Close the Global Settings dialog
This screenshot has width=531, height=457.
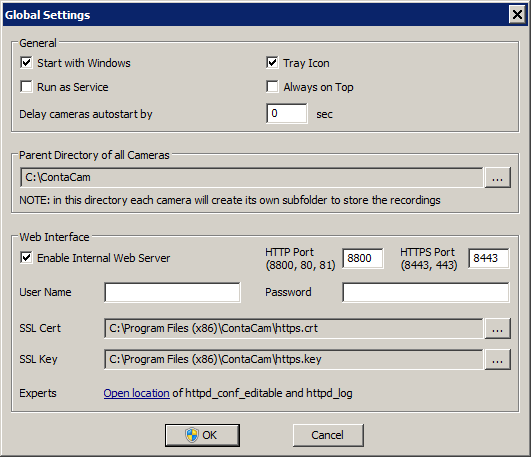pyautogui.click(x=517, y=15)
